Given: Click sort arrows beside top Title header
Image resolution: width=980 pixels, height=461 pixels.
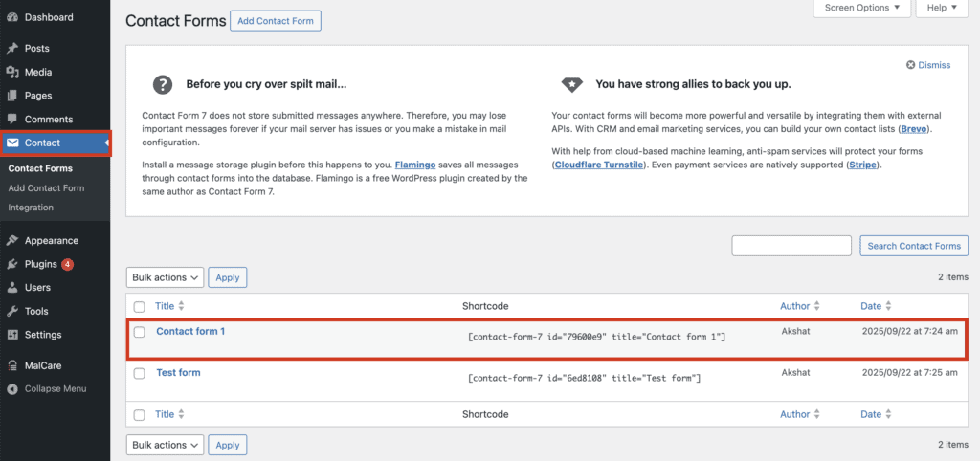Looking at the screenshot, I should (x=181, y=307).
